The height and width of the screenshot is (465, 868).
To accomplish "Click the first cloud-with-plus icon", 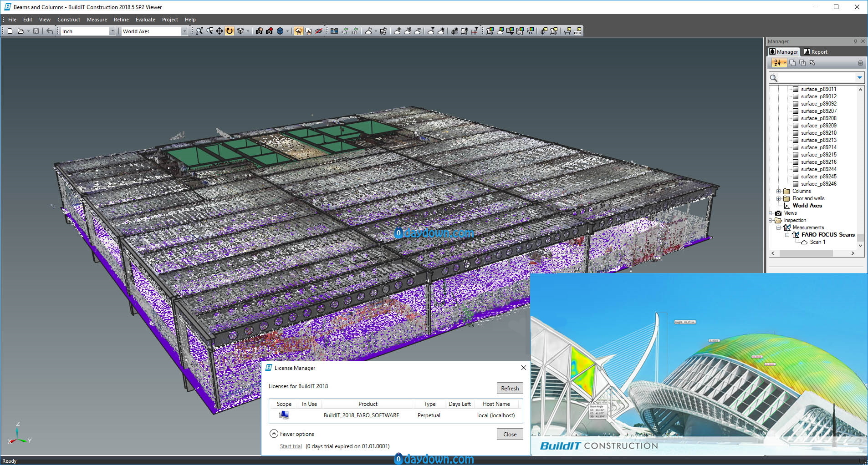I will (397, 31).
